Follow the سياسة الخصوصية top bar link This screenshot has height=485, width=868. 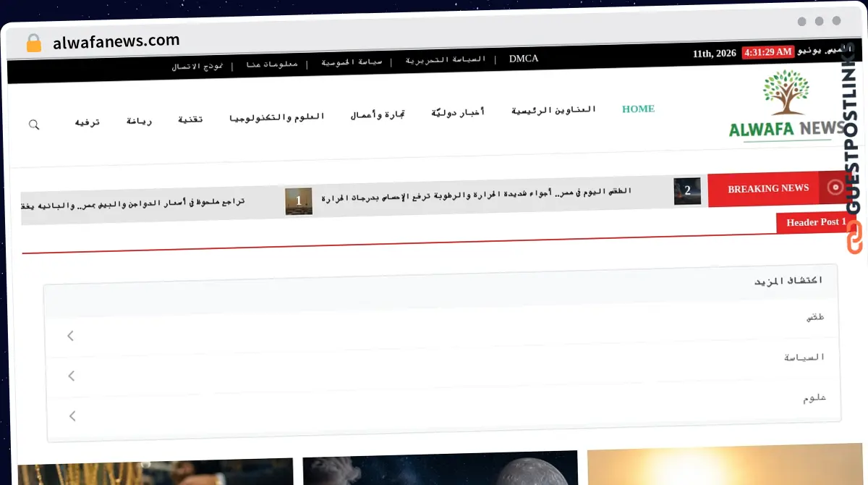352,62
